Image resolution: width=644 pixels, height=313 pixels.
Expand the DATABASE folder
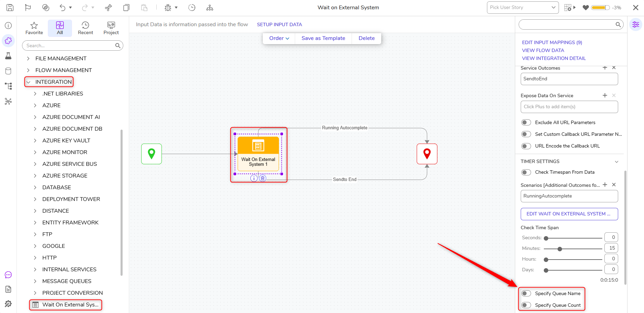click(35, 188)
